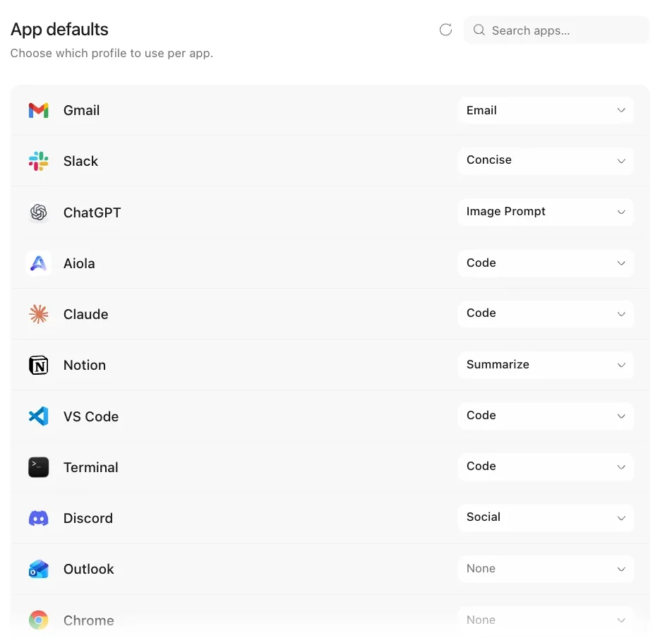Click the Chrome app name
The height and width of the screenshot is (638, 672).
coord(89,620)
